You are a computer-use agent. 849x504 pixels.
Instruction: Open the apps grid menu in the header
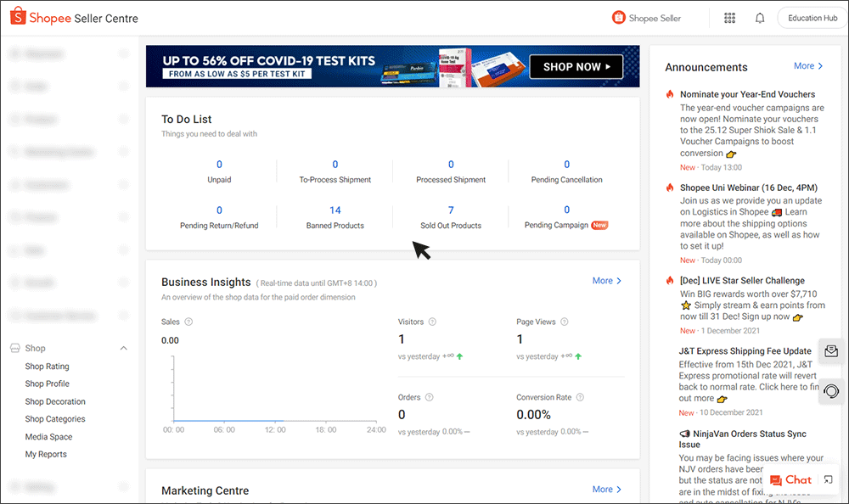[729, 17]
